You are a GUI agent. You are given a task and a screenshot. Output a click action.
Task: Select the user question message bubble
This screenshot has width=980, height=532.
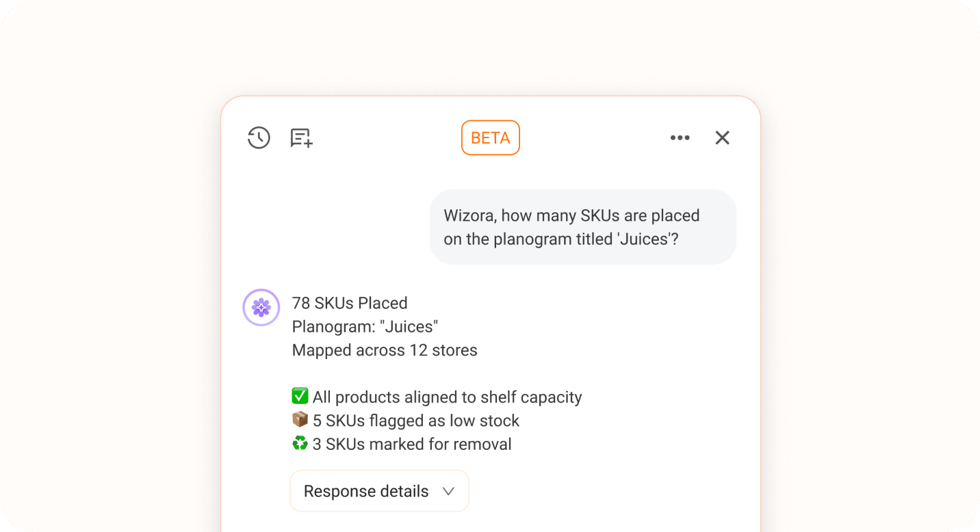582,227
